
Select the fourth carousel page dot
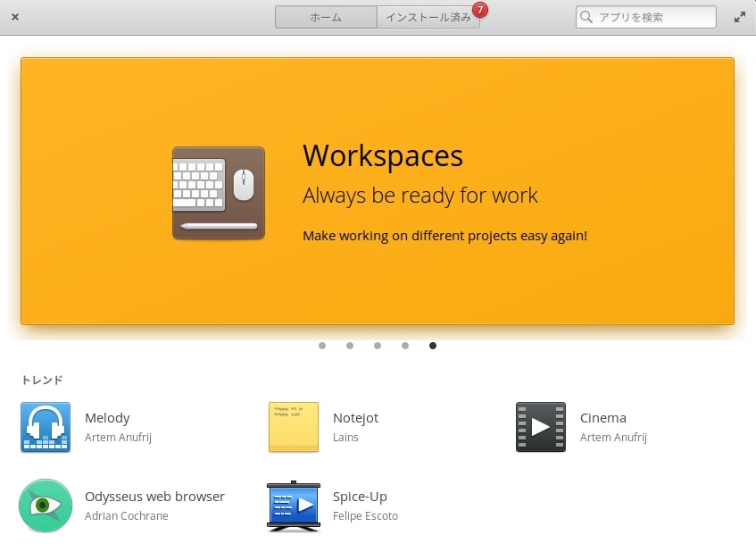(x=405, y=346)
